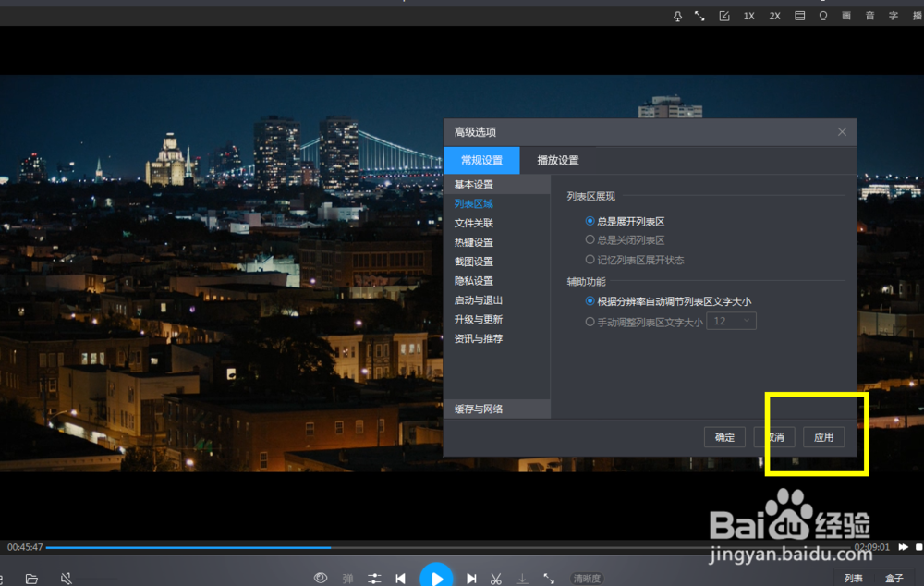Open 资讯与推荐 settings
Screen dimensions: 924x586
point(478,339)
